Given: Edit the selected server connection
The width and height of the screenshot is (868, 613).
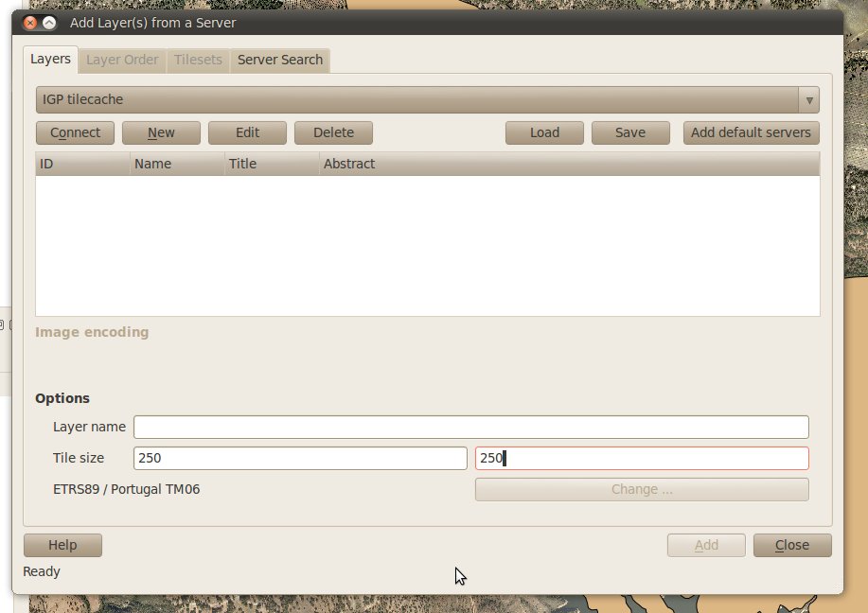Looking at the screenshot, I should click(247, 132).
